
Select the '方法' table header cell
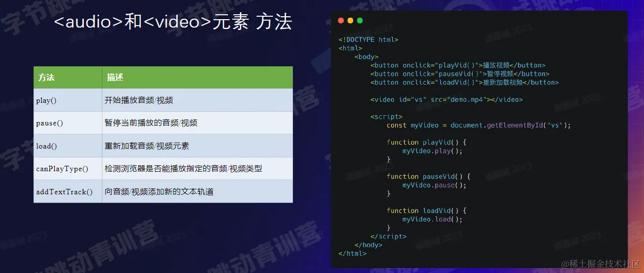[x=68, y=77]
